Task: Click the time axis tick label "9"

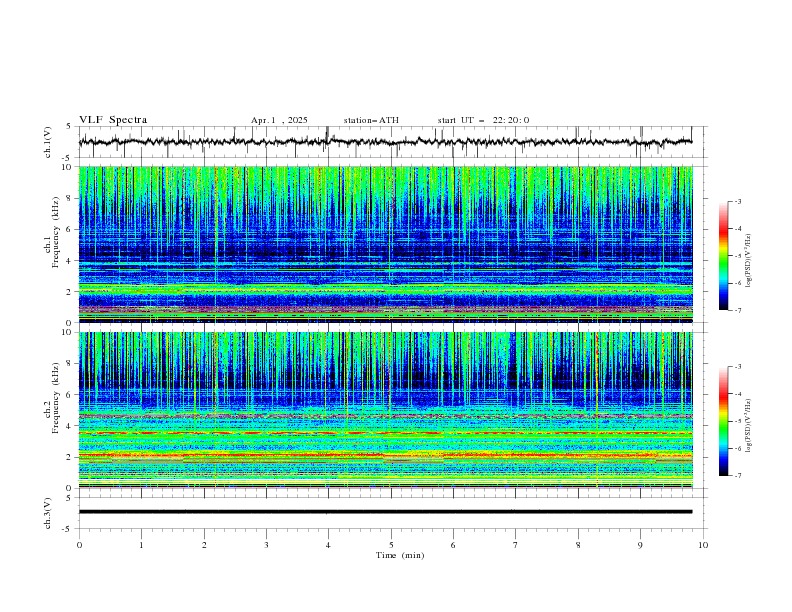Action: (x=640, y=545)
